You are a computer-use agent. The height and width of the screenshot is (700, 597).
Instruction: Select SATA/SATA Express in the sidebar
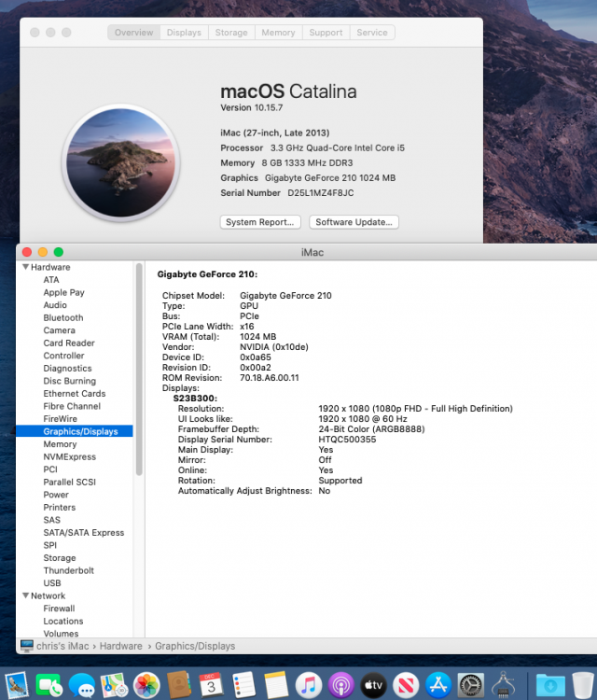tap(84, 533)
